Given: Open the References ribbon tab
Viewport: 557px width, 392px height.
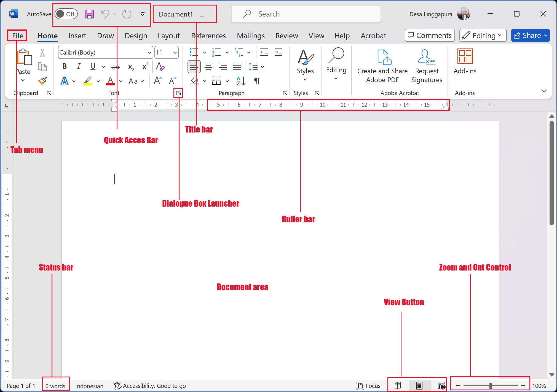Looking at the screenshot, I should point(208,36).
